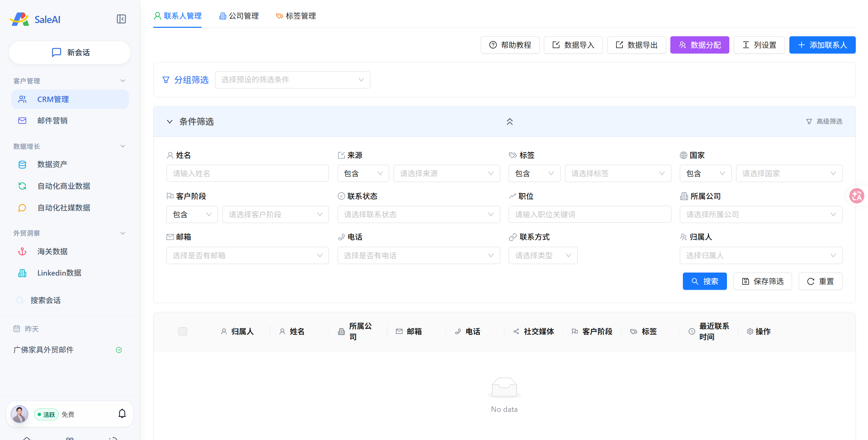Open the 选择是否有邮箱 dropdown
This screenshot has width=868, height=440.
[248, 256]
